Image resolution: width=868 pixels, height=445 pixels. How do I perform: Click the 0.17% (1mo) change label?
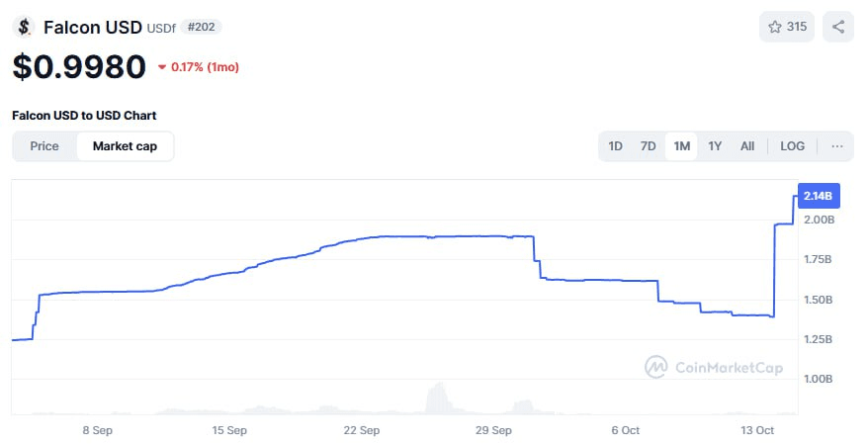(205, 68)
